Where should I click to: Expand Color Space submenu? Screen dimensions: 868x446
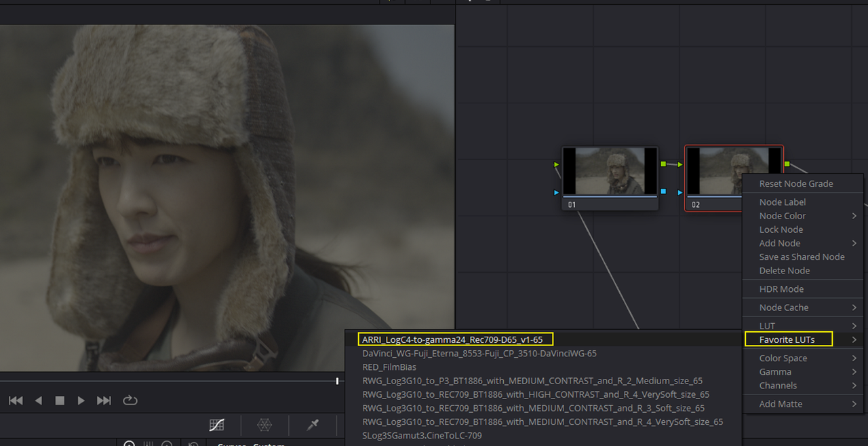[804, 358]
